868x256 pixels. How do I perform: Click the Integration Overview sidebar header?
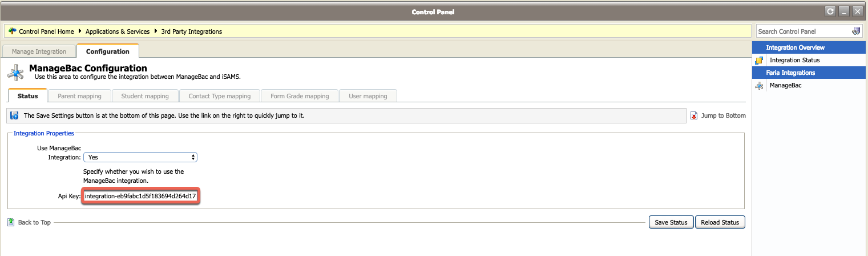pos(809,47)
